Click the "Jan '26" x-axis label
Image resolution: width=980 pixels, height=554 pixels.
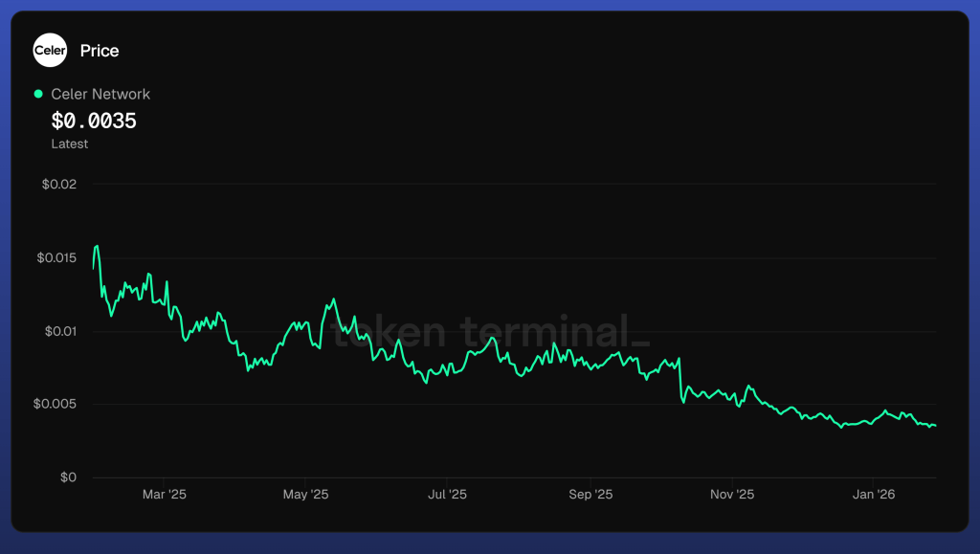pyautogui.click(x=874, y=494)
